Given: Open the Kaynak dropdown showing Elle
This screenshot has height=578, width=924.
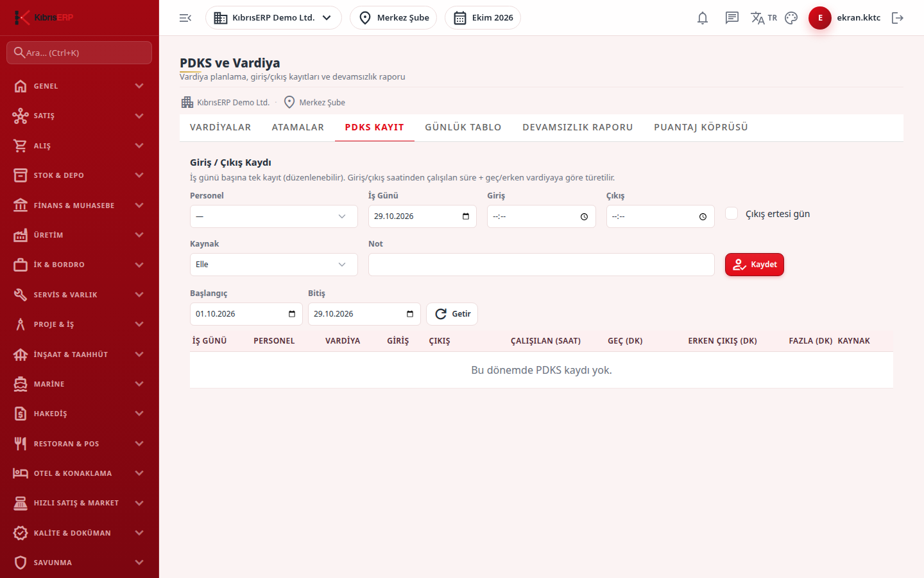Looking at the screenshot, I should click(x=274, y=265).
